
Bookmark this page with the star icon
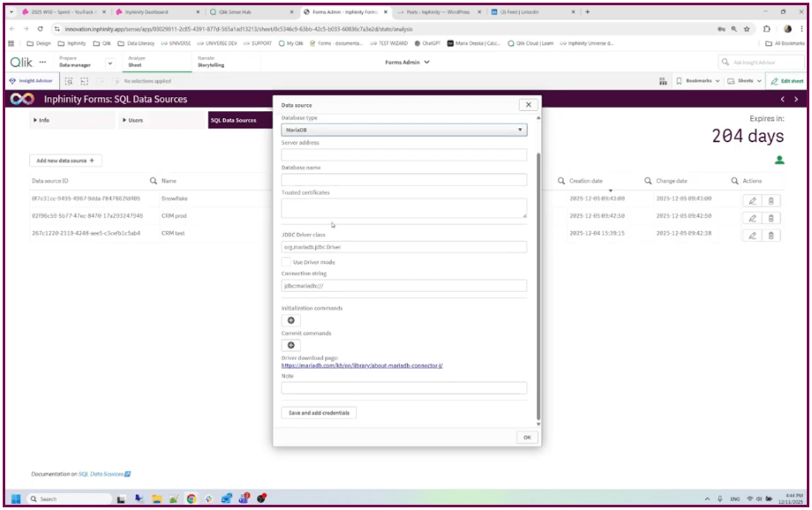[747, 29]
